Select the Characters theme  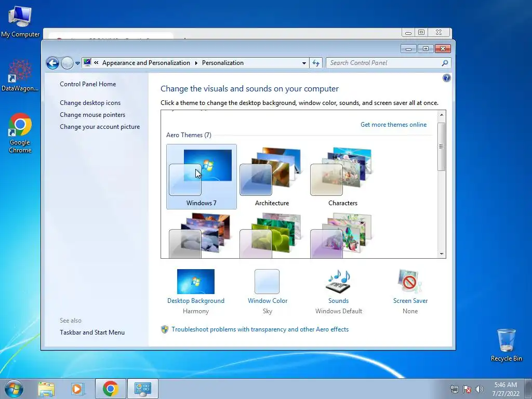coord(343,177)
